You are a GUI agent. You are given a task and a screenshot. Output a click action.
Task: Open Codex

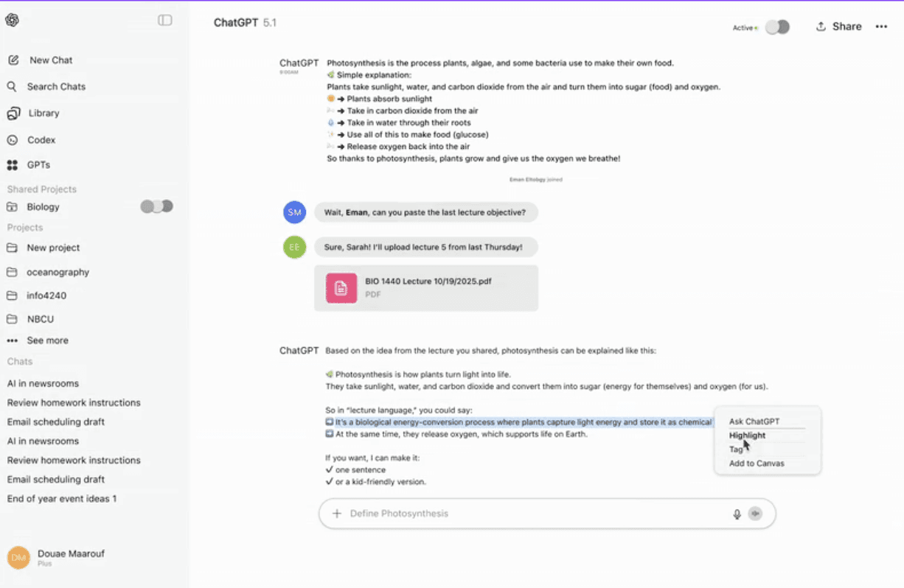31,140
